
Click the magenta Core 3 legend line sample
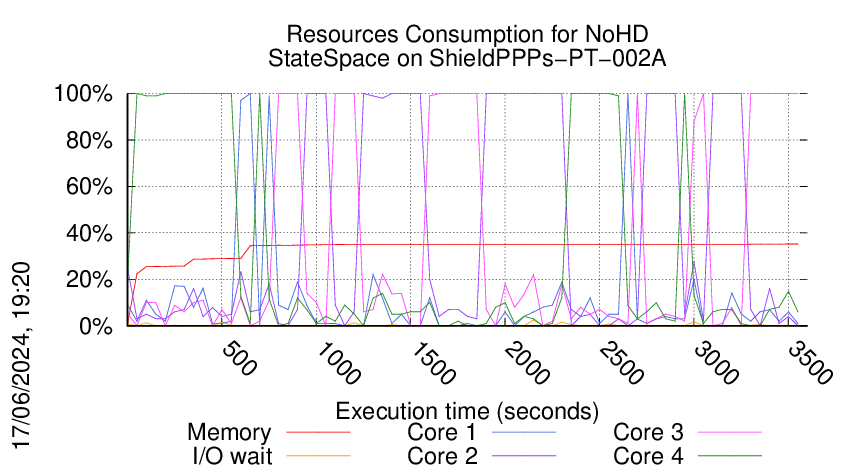click(x=730, y=432)
